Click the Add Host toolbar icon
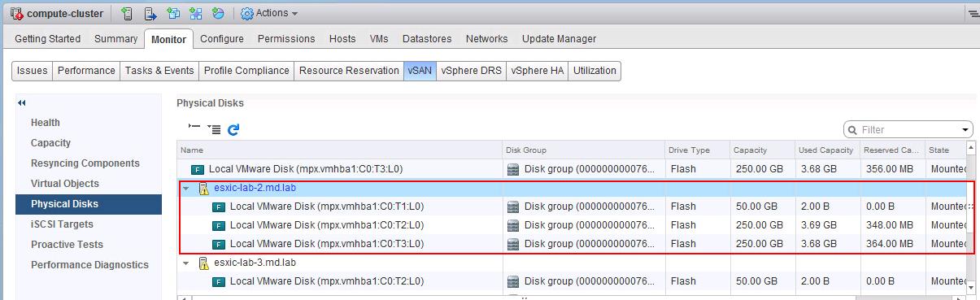Viewport: 980px width, 300px height. coord(127,13)
